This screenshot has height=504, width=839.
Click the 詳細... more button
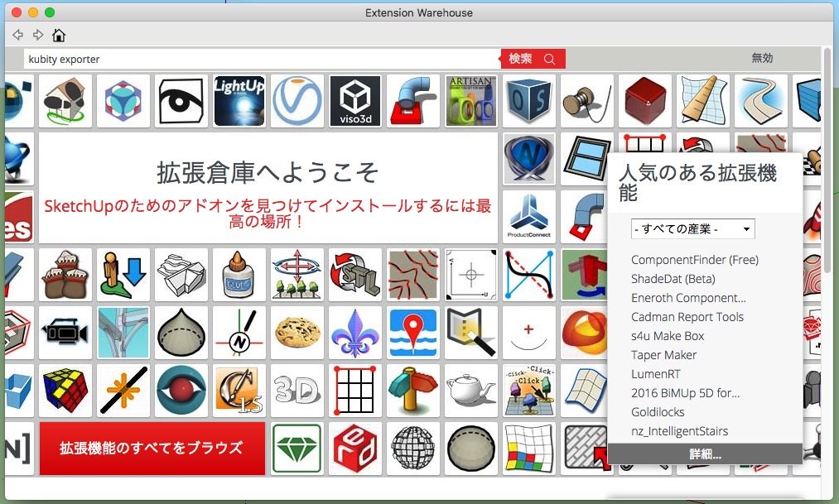click(705, 454)
